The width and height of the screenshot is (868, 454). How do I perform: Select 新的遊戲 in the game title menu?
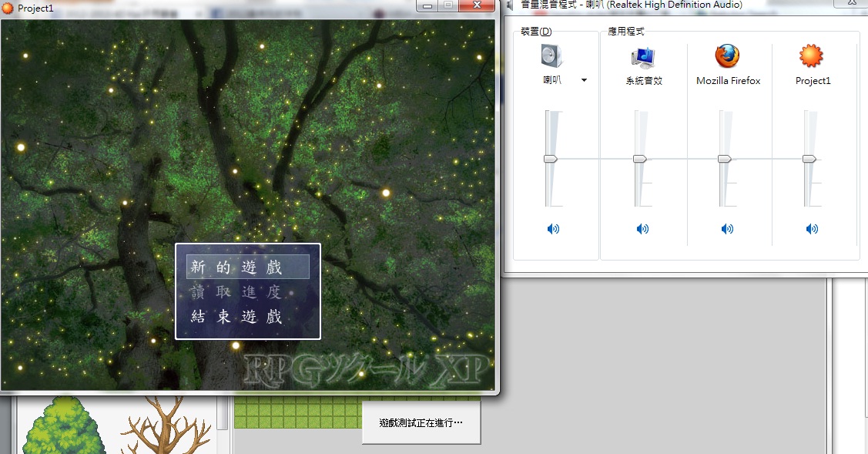tap(247, 267)
